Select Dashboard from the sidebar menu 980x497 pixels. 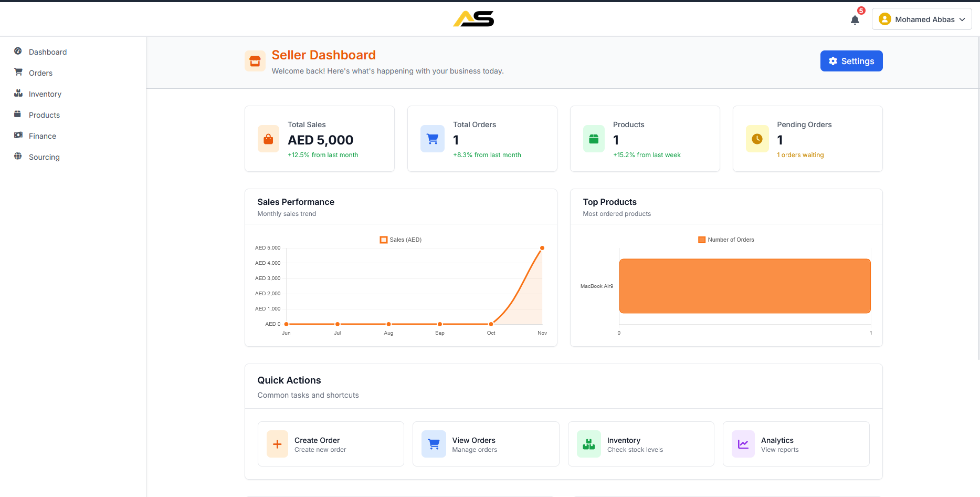[48, 51]
